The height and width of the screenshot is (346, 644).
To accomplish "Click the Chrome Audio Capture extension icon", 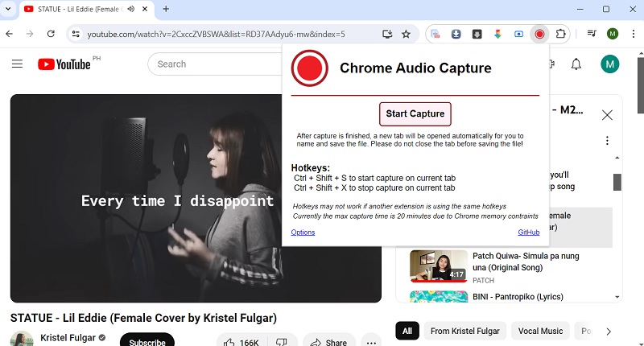I will click(x=539, y=34).
